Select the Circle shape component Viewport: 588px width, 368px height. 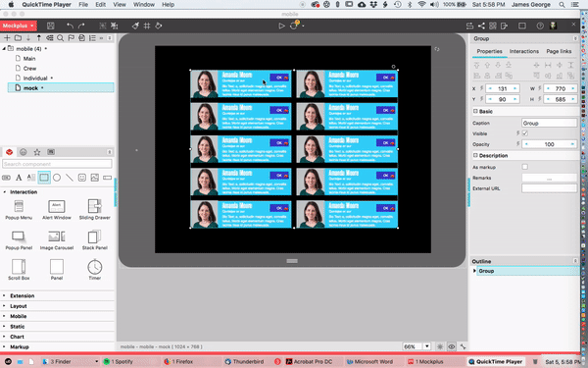click(x=57, y=178)
